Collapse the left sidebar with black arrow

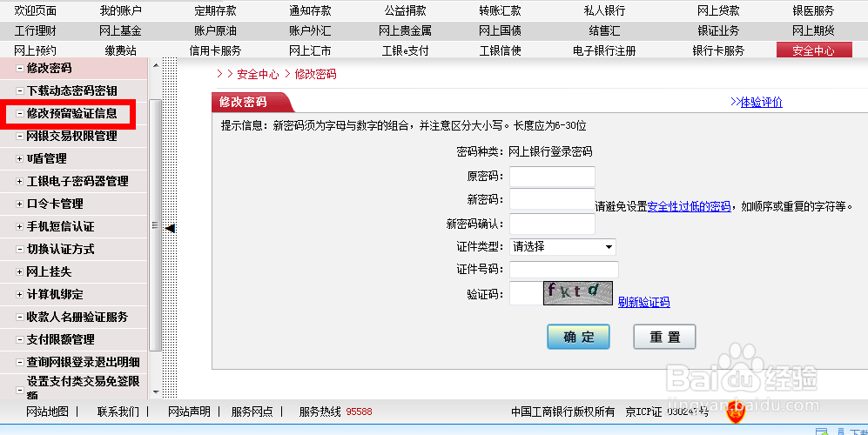[x=171, y=228]
